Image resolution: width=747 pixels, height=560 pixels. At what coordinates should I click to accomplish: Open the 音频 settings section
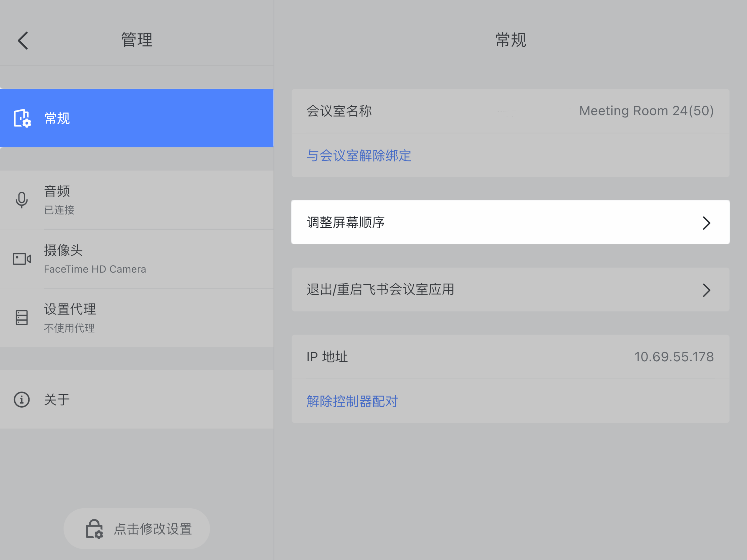[x=137, y=200]
